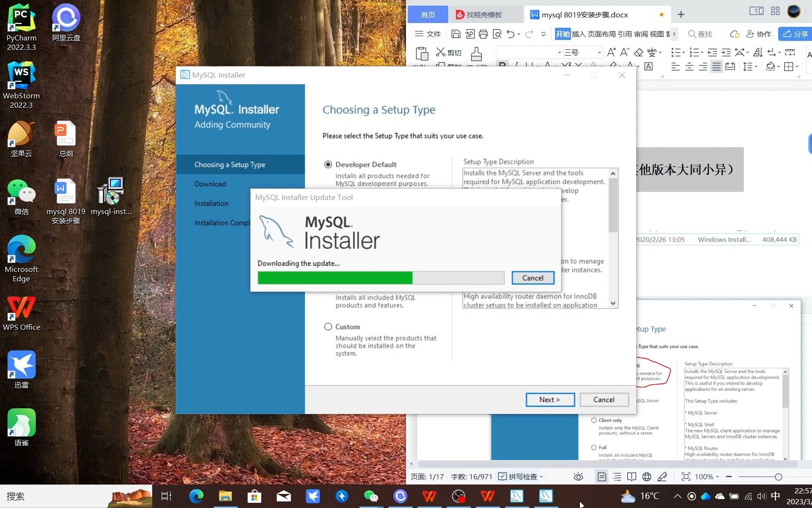Open the 查找 search box in WPS
Screen dimensions: 812x508
[x=700, y=34]
